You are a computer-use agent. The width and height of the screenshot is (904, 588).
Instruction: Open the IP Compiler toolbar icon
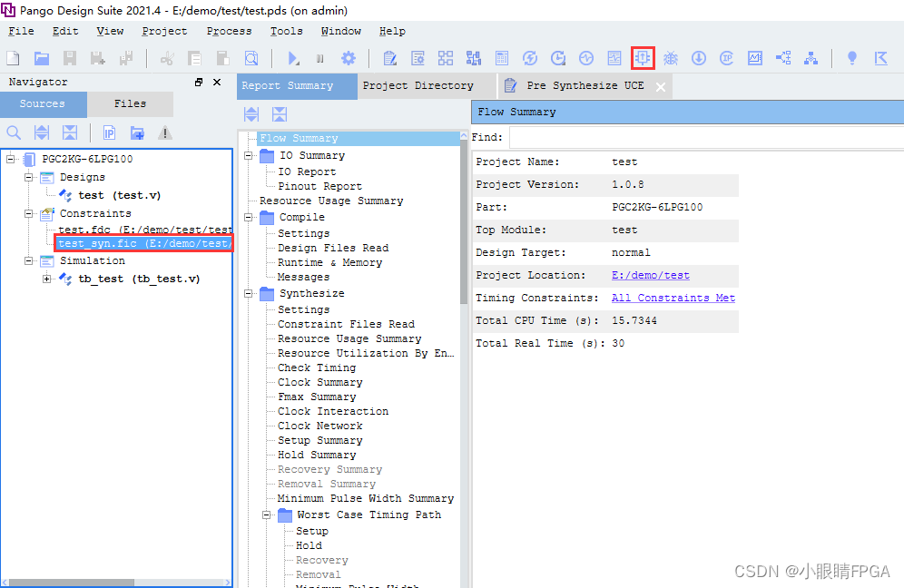[726, 58]
